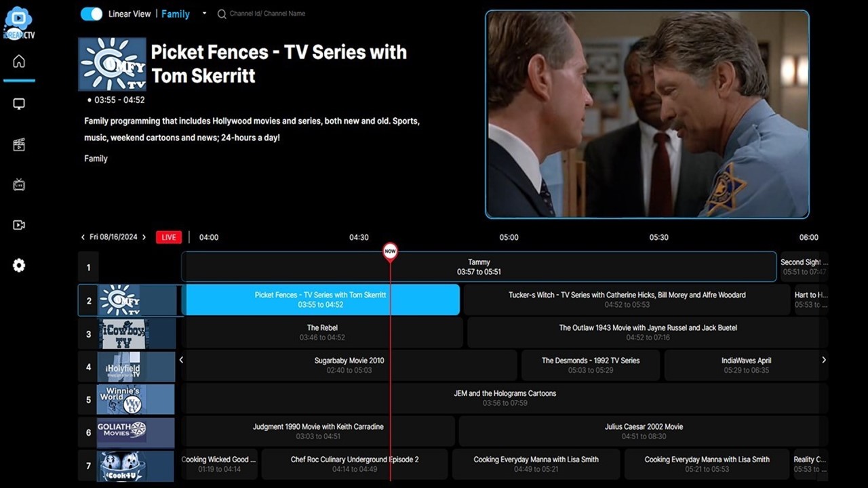This screenshot has width=868, height=488.
Task: Open the Live TV screen from the sidebar
Action: pos(18,103)
